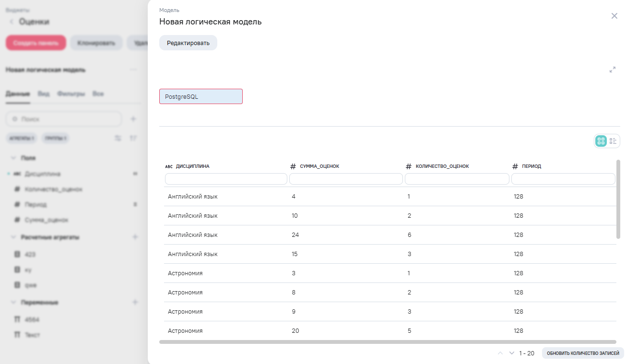Expand the model panel to fullscreen
The width and height of the screenshot is (625, 364).
613,70
